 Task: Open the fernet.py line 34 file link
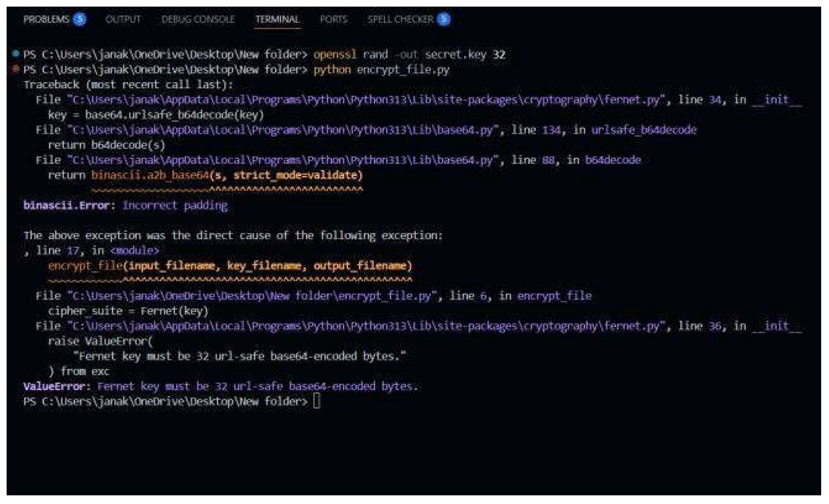click(x=367, y=100)
